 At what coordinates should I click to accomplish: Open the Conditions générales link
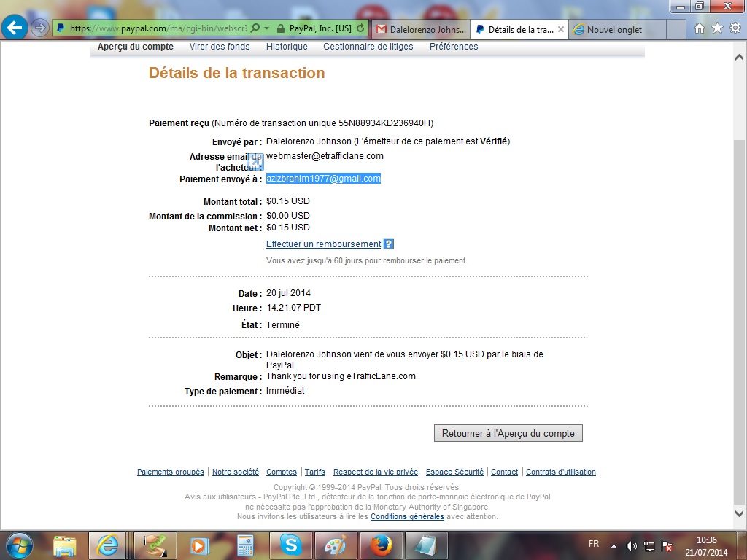(407, 517)
